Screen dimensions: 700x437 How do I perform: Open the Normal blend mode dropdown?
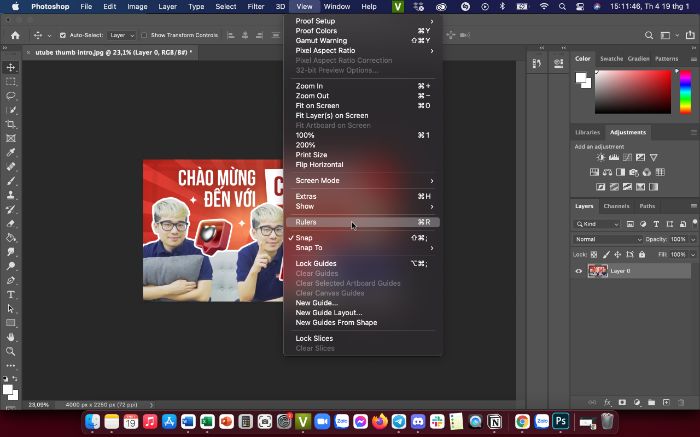point(608,240)
